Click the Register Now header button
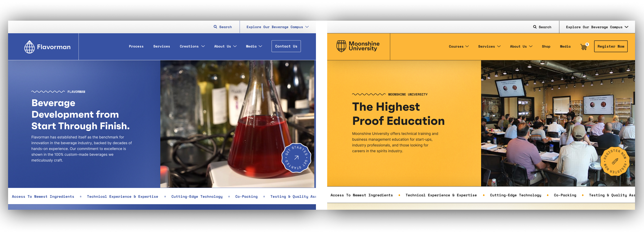 (x=611, y=46)
